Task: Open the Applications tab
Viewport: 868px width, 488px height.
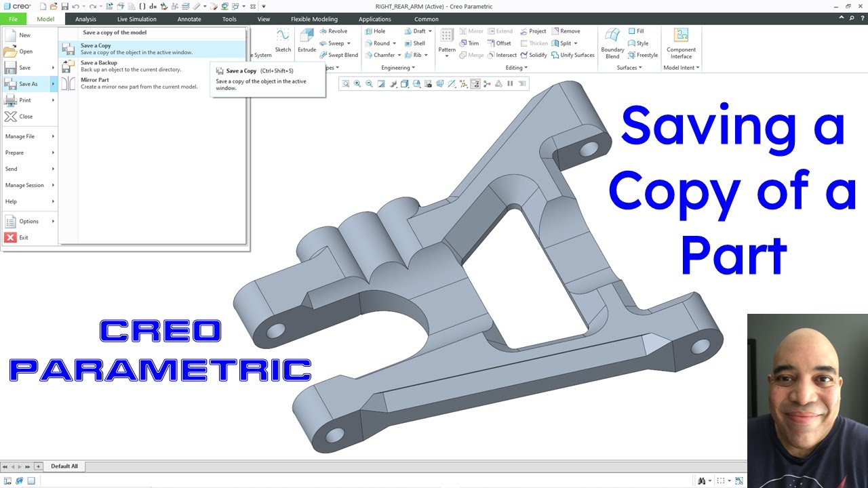Action: pos(375,19)
